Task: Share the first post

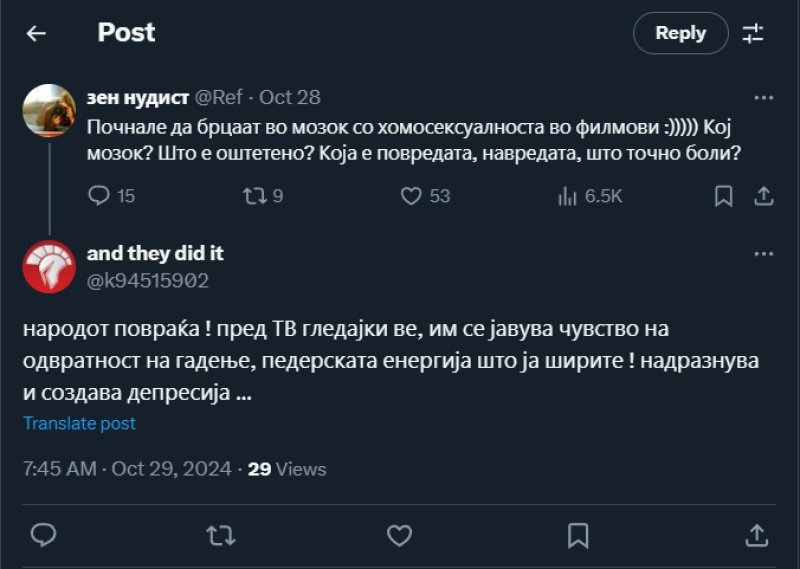Action: (763, 196)
